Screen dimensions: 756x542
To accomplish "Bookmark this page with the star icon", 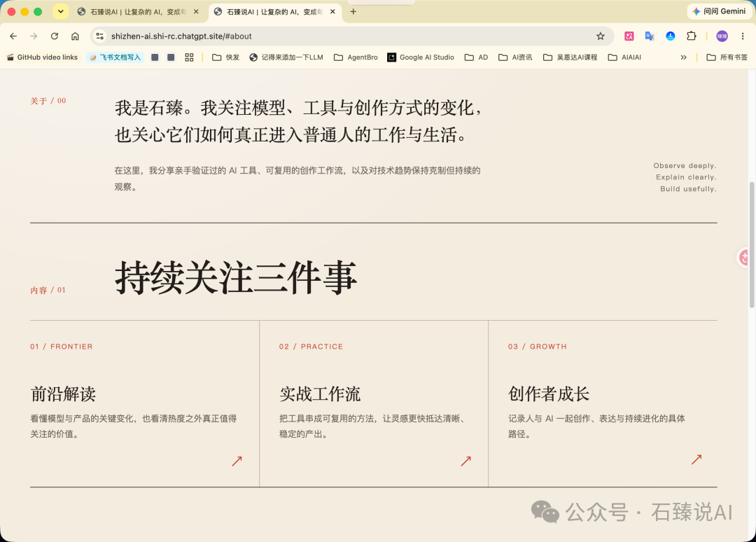I will (601, 36).
